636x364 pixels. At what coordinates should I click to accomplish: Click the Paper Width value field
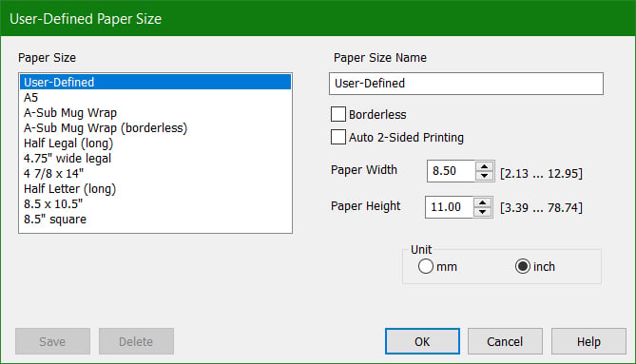[451, 171]
